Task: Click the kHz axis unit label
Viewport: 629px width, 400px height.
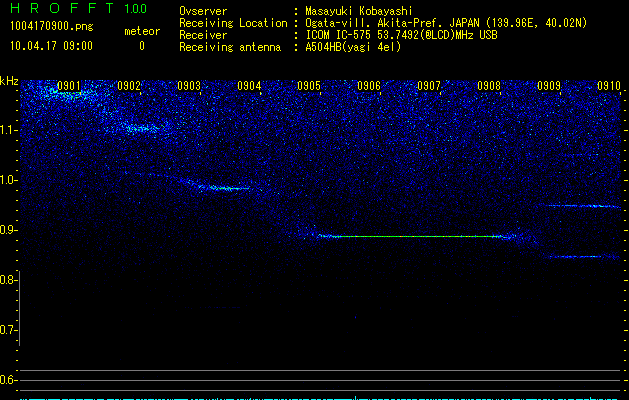Action: tap(9, 81)
